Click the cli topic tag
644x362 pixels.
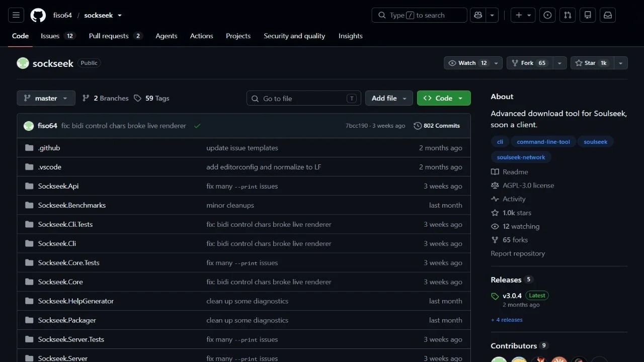500,142
